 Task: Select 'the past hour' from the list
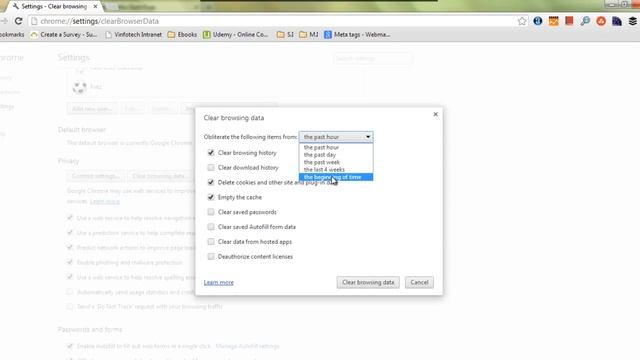pos(336,147)
